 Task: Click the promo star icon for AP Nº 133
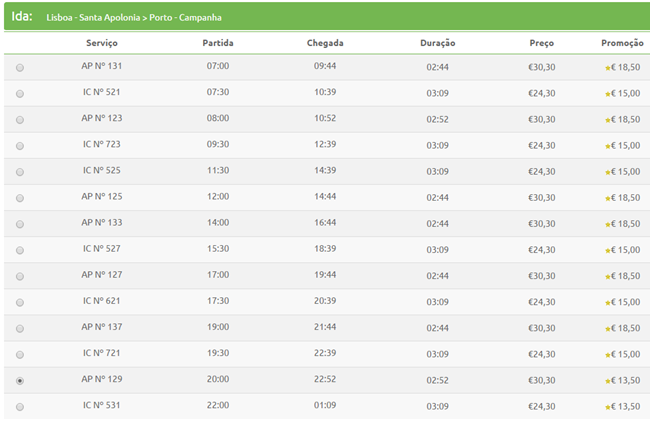pyautogui.click(x=608, y=225)
